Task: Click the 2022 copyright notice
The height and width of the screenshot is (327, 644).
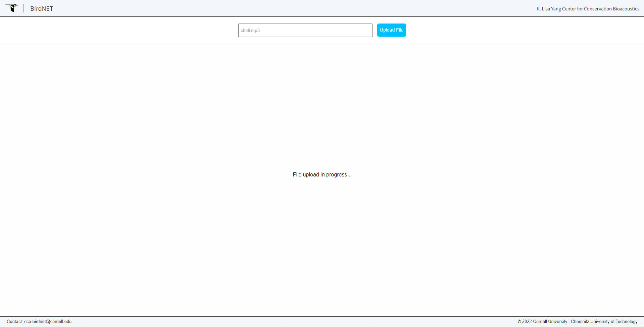Action: pos(526,321)
